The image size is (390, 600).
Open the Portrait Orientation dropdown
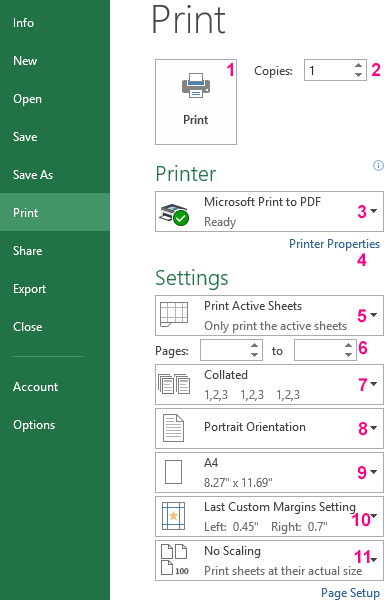click(269, 428)
